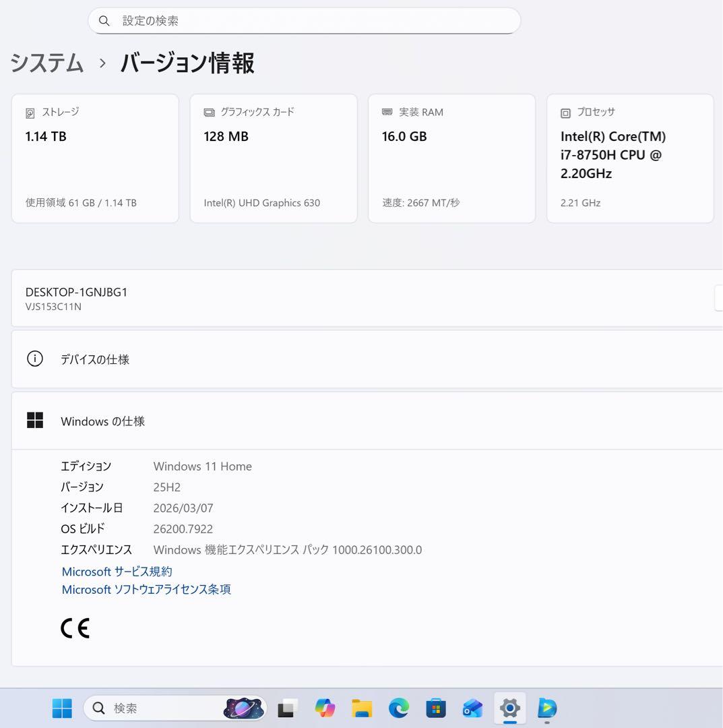Open the グラフィックス カード card
The height and width of the screenshot is (728, 723).
[x=274, y=158]
